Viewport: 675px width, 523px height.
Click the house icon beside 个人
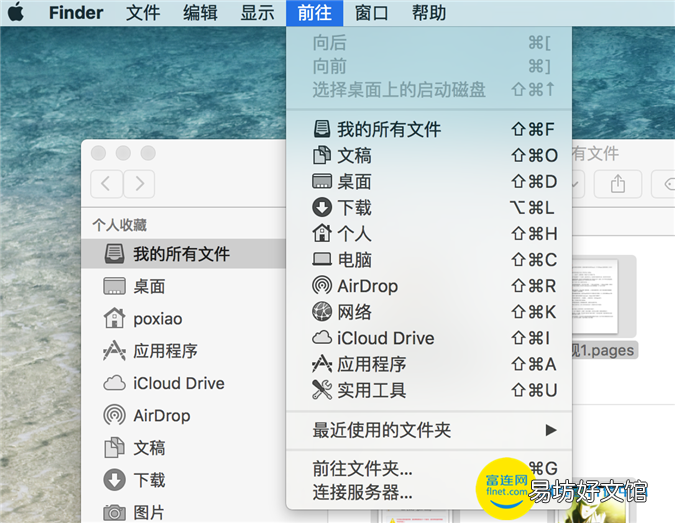[x=322, y=233]
